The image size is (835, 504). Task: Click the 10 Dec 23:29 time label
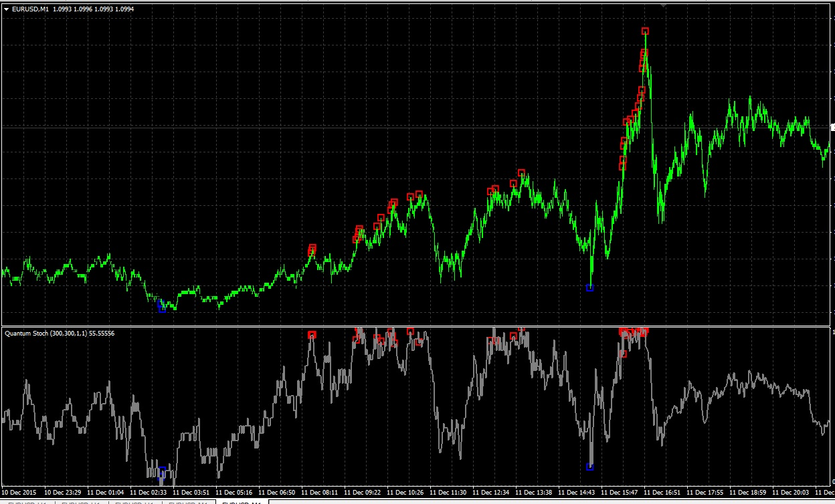(63, 492)
